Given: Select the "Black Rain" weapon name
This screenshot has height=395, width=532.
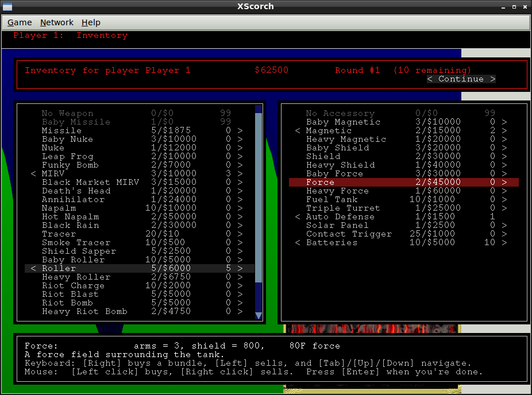Looking at the screenshot, I should click(x=70, y=225).
